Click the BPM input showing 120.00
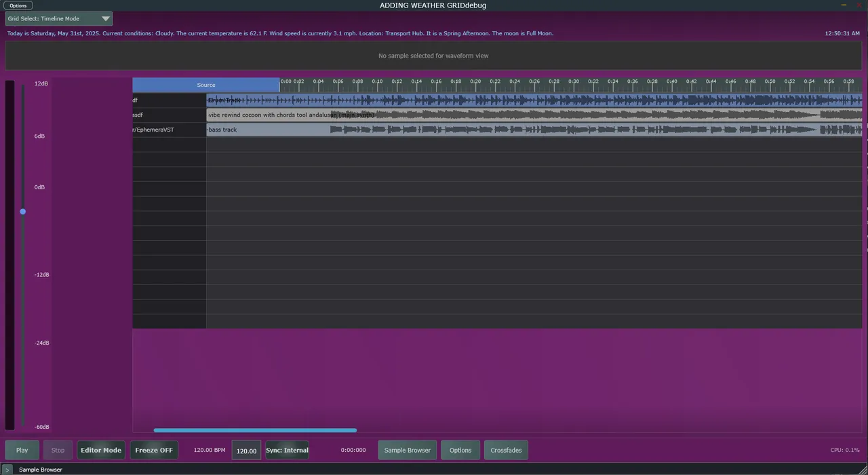The image size is (868, 475). [x=246, y=451]
